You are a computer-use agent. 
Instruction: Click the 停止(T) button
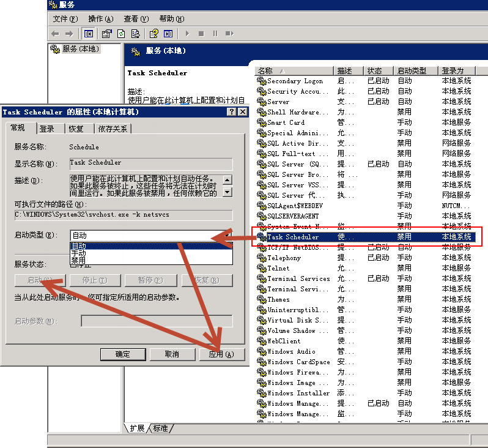tap(95, 280)
